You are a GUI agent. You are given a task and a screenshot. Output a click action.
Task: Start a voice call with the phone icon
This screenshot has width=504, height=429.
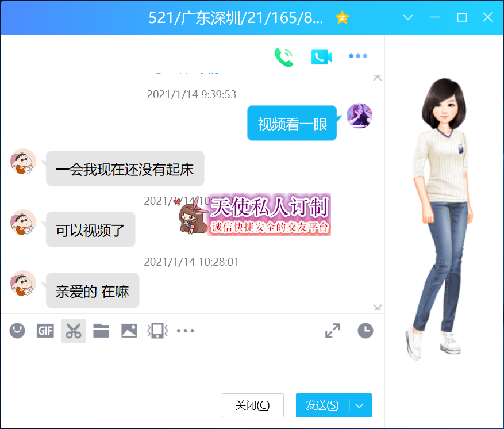[284, 56]
